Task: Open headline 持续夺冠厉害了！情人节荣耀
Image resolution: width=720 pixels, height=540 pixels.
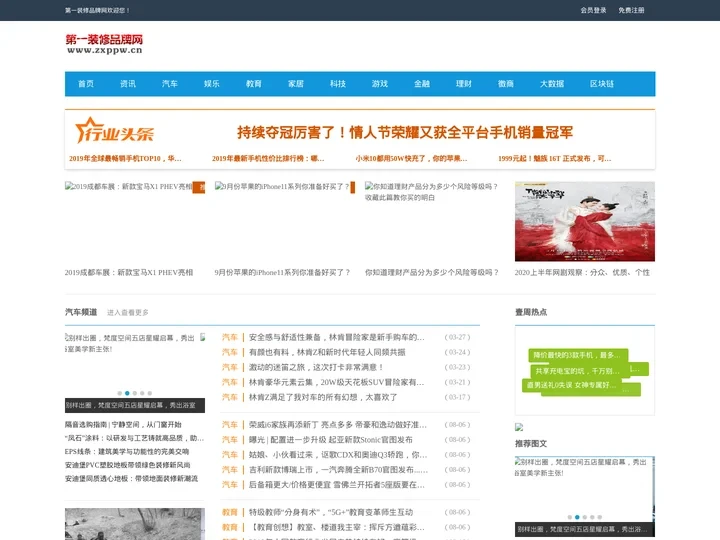Action: point(405,132)
